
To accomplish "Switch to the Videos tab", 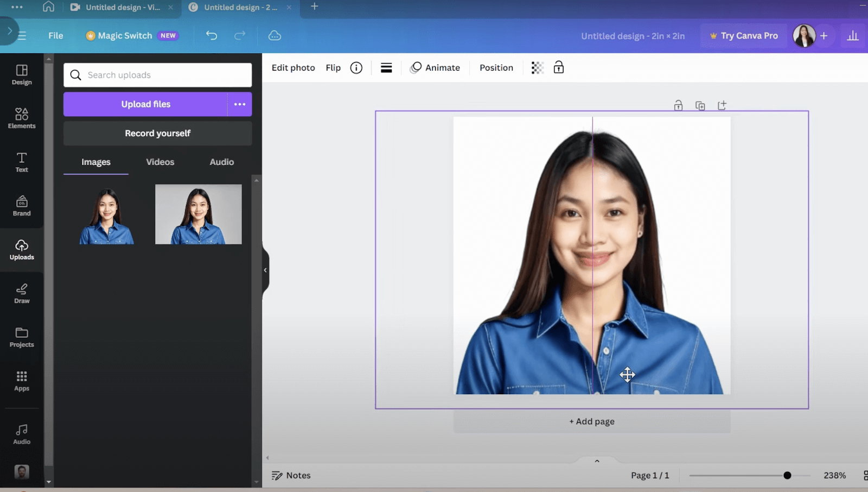I will 160,162.
